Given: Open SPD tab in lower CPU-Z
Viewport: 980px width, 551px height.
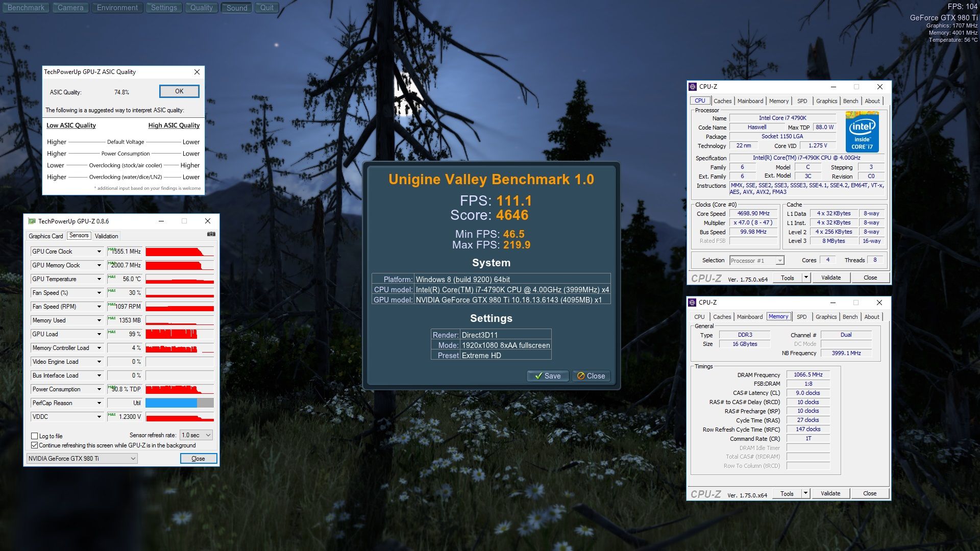Looking at the screenshot, I should [802, 317].
